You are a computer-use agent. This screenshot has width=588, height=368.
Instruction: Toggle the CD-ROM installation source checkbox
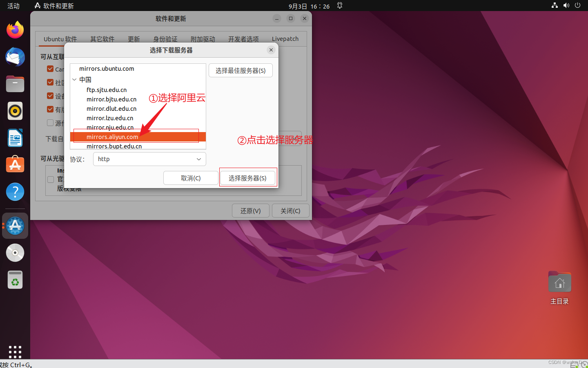click(x=51, y=179)
